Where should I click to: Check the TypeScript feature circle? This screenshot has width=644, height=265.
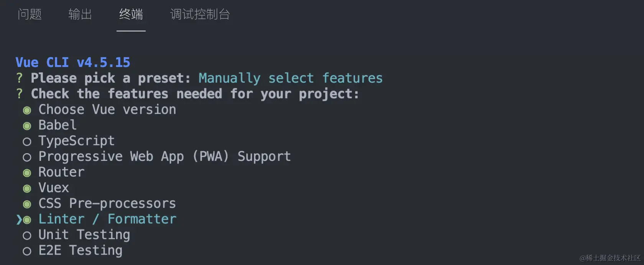[x=27, y=142]
